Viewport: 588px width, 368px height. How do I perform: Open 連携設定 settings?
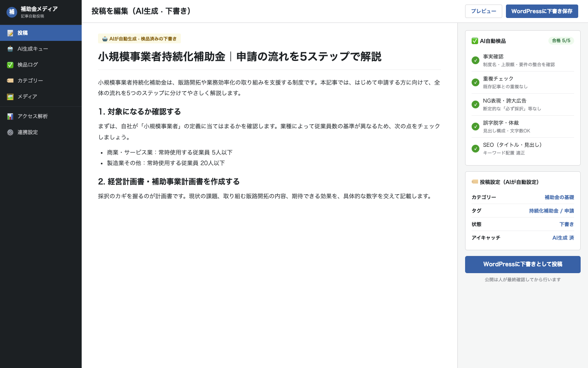coord(41,132)
